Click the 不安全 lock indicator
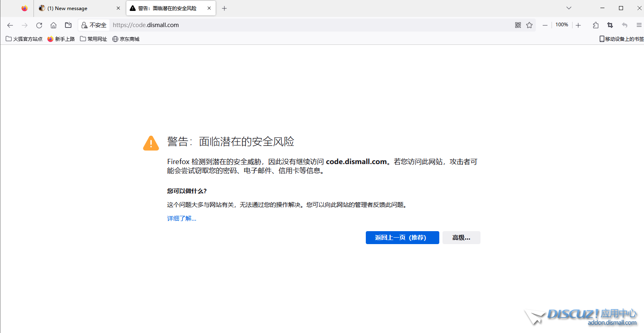 [94, 25]
